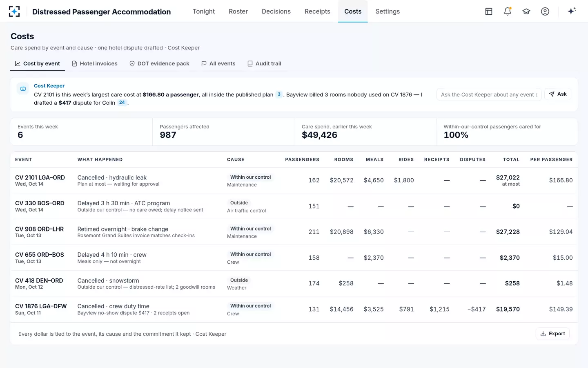Click the $791 rides value
588x368 pixels.
[406, 309]
